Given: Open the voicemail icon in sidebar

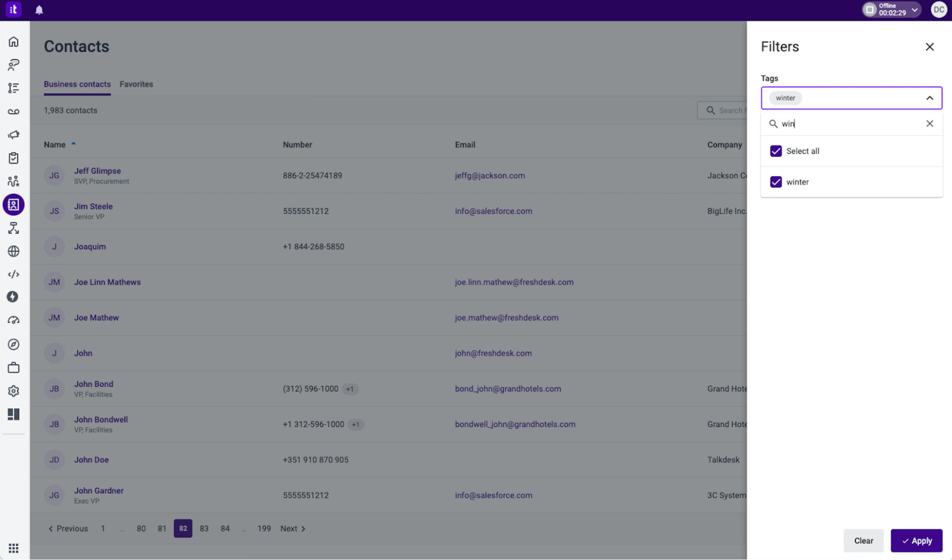Looking at the screenshot, I should coord(13,111).
